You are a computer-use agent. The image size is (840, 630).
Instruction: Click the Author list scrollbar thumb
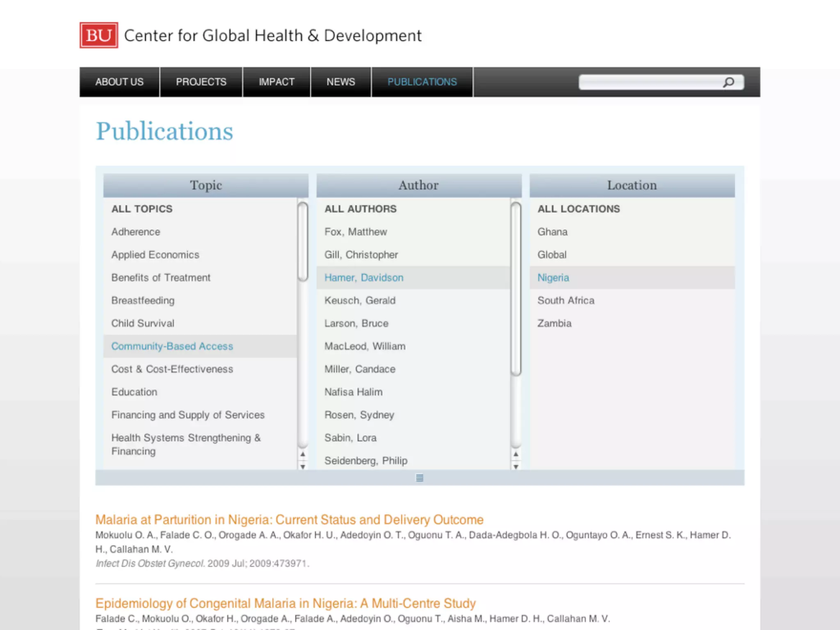tap(516, 289)
